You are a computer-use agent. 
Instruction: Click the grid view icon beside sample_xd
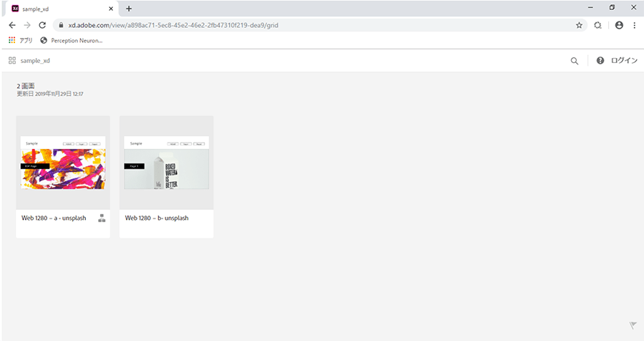(12, 60)
